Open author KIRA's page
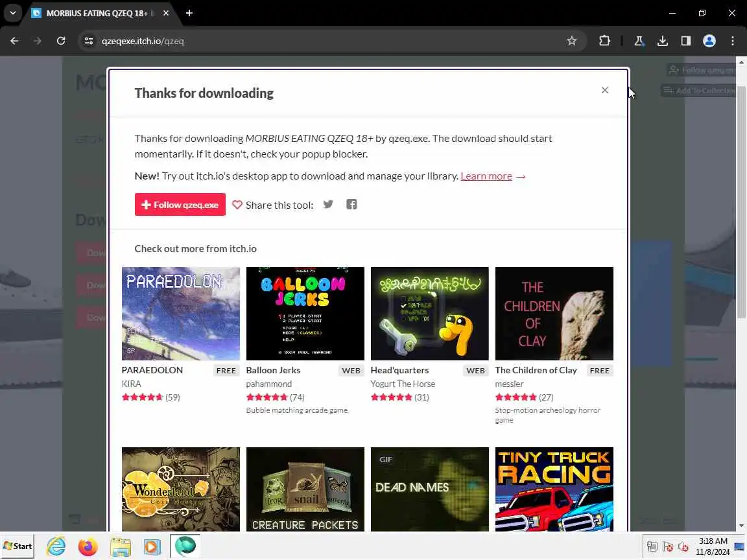Viewport: 747px width, 560px height. coord(131,384)
